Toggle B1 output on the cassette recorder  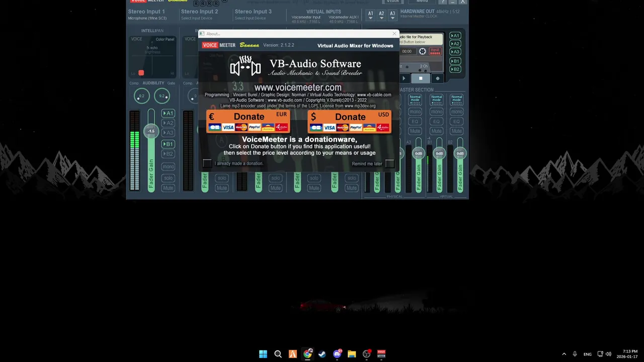click(x=455, y=61)
